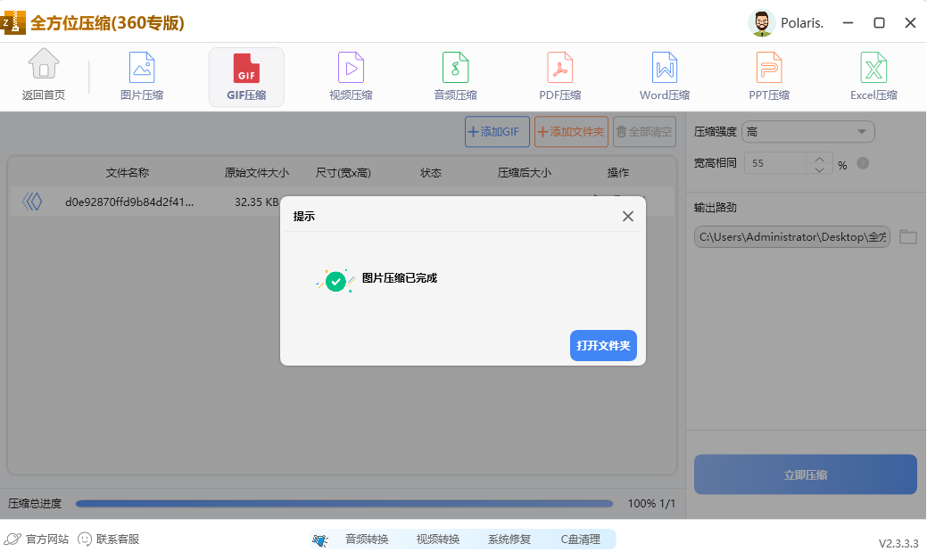
Task: Open Word压缩 compression tool
Action: pyautogui.click(x=664, y=75)
